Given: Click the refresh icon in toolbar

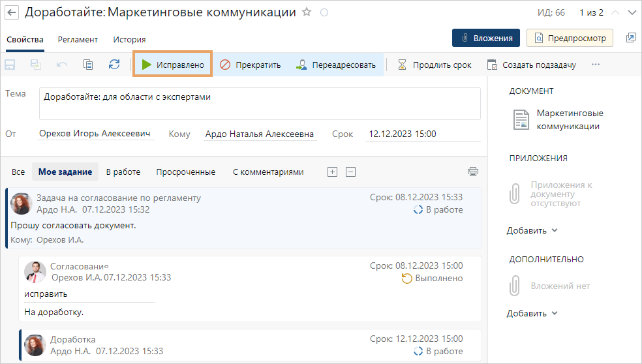Looking at the screenshot, I should [x=114, y=65].
